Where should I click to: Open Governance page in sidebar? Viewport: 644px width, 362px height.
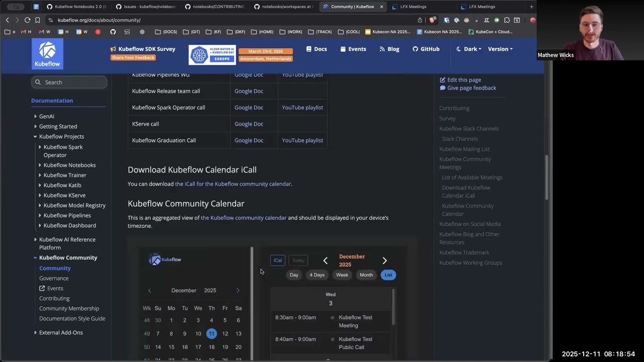[54, 278]
